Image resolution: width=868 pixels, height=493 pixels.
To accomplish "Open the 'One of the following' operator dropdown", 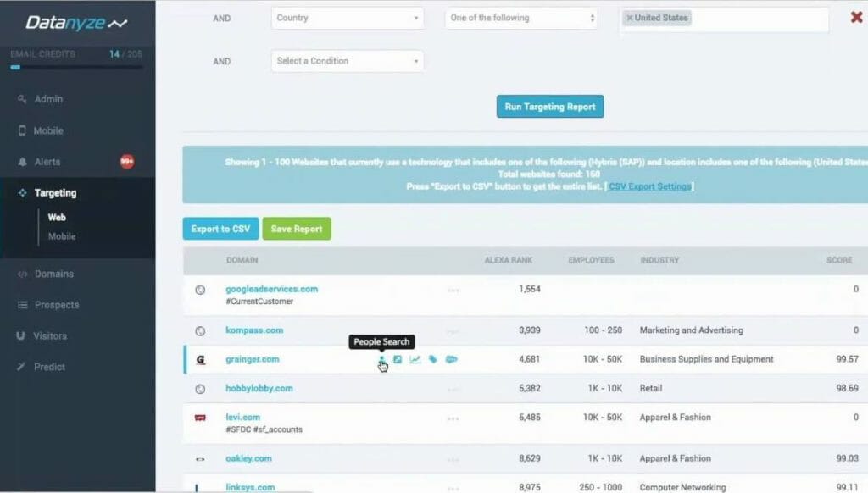I will [521, 18].
